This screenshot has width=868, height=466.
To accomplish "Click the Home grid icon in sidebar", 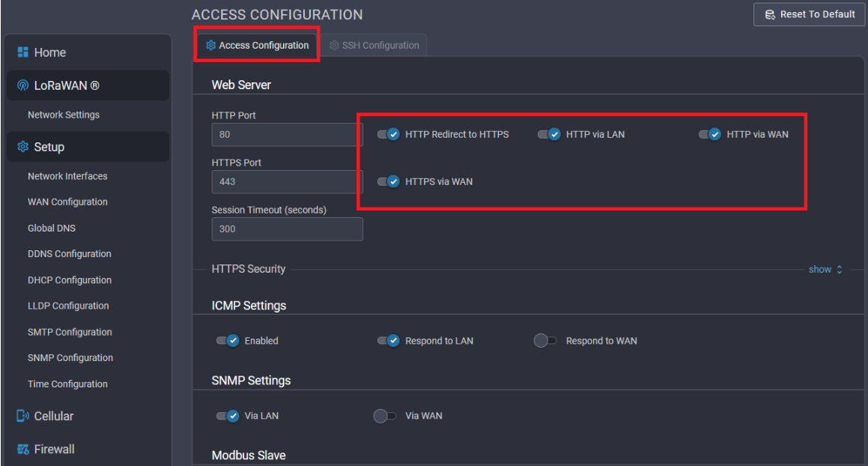I will [x=22, y=52].
